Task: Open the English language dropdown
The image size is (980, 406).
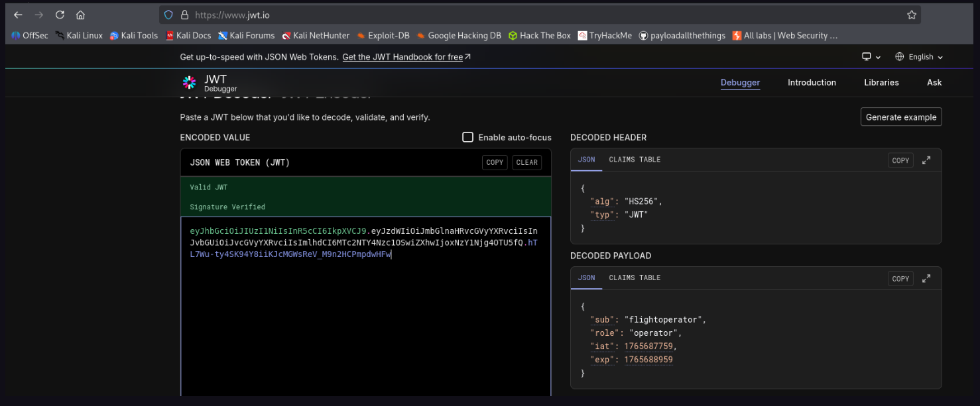Action: point(919,57)
